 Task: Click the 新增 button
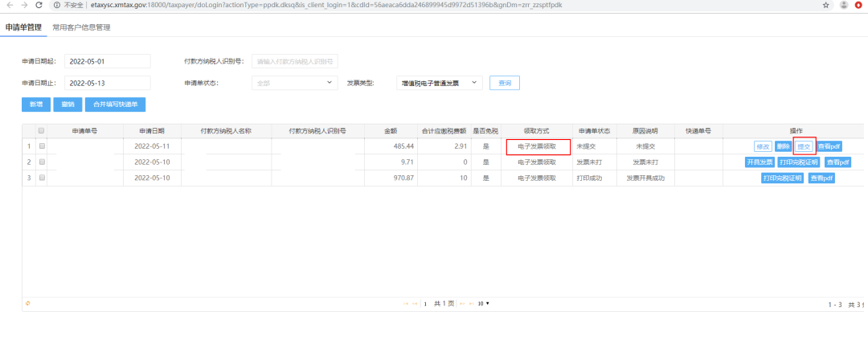[x=36, y=104]
